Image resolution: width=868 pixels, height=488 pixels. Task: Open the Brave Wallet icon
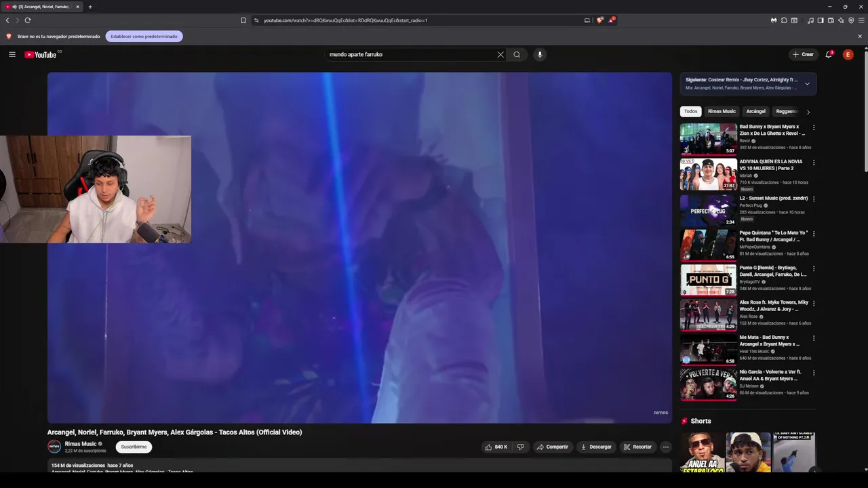[x=831, y=20]
